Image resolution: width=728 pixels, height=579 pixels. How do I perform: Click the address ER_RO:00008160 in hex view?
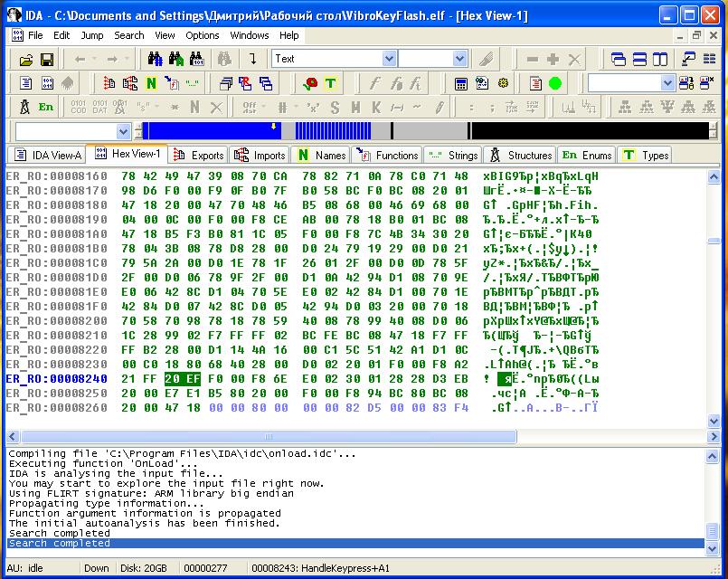pyautogui.click(x=57, y=176)
